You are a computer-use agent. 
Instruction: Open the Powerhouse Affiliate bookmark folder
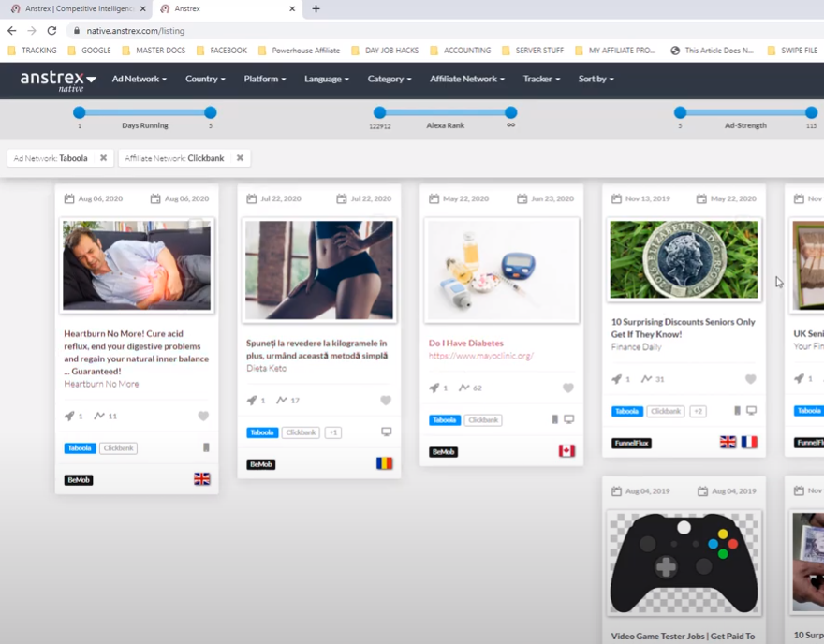pos(299,51)
